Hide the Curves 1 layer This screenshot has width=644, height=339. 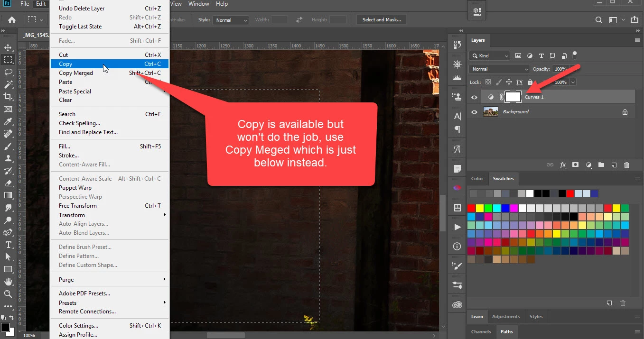474,97
